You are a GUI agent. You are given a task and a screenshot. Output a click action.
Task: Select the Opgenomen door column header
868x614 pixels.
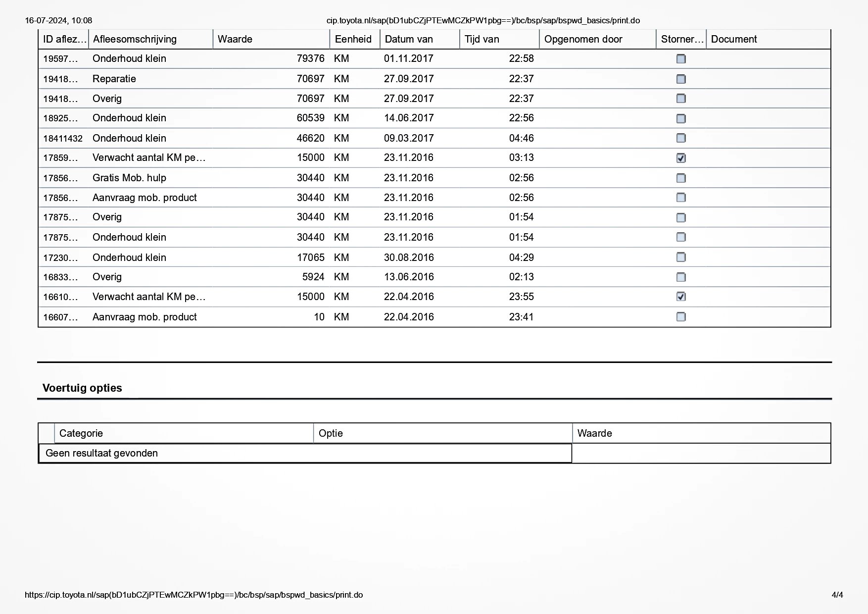597,39
